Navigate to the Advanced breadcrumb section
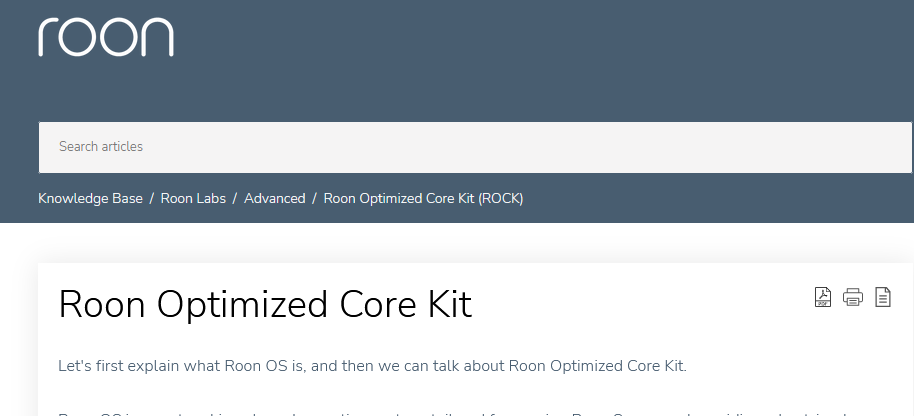The image size is (914, 416). tap(275, 199)
